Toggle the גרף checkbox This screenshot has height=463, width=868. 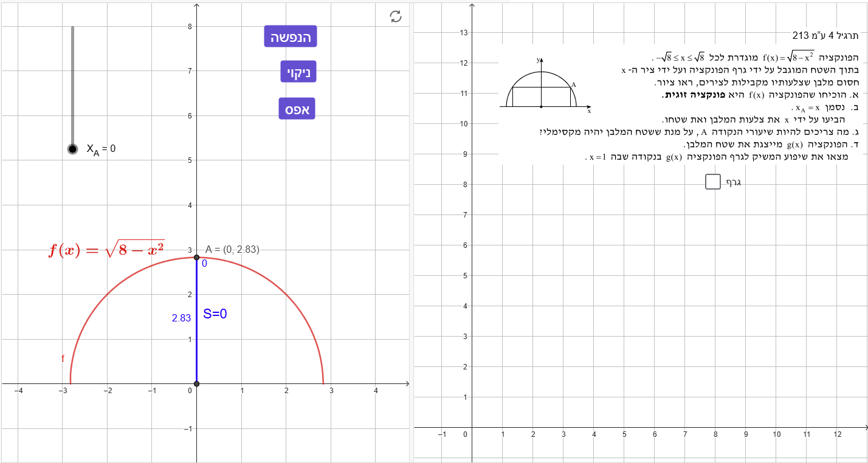tap(712, 182)
